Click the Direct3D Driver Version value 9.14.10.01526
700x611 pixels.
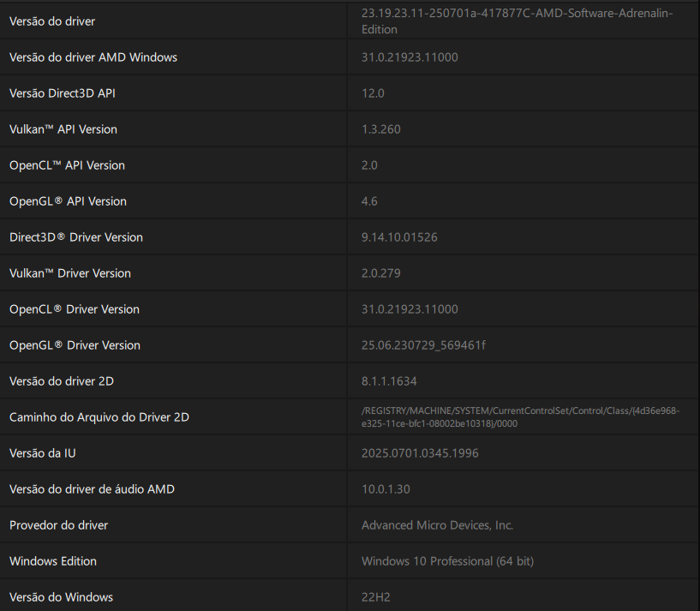pyautogui.click(x=399, y=237)
